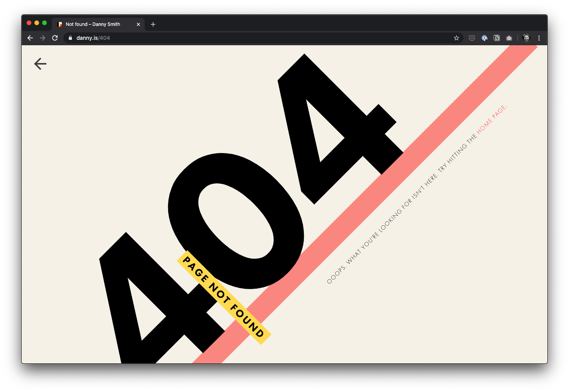Click the yellow PAGE NOT FOUND banner

click(x=224, y=297)
